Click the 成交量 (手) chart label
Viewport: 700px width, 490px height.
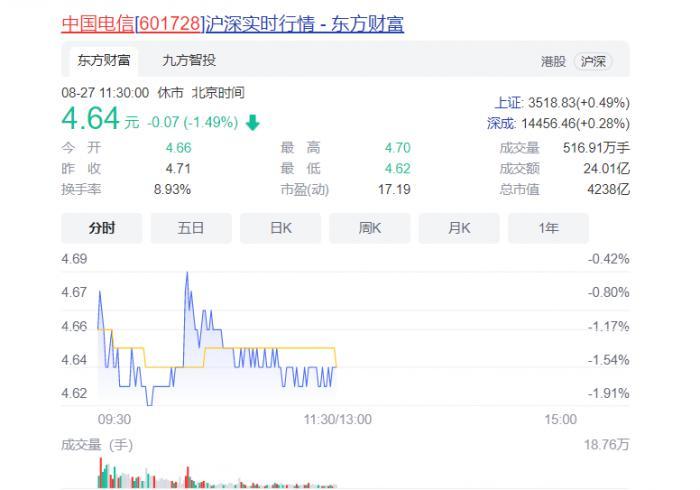[97, 445]
